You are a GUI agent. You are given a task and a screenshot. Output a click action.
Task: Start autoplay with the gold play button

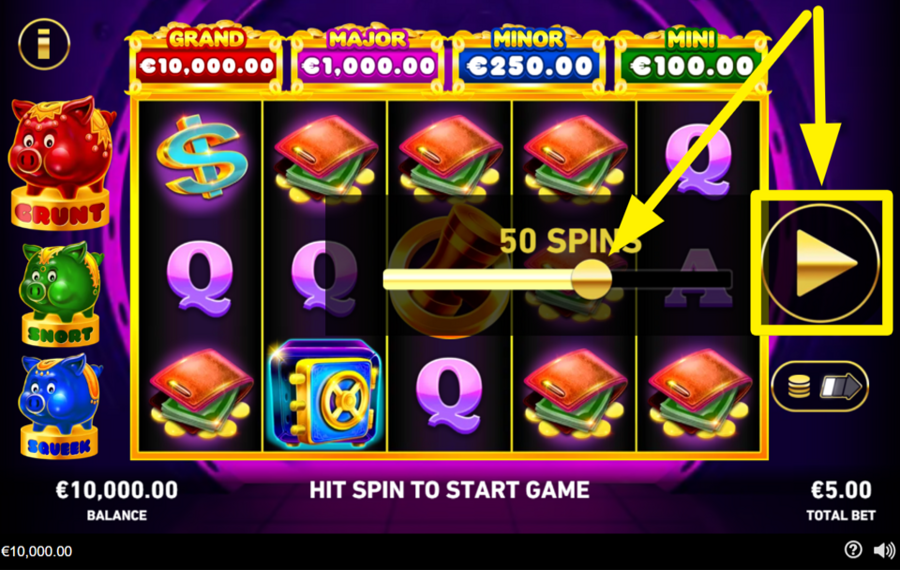[x=821, y=263]
